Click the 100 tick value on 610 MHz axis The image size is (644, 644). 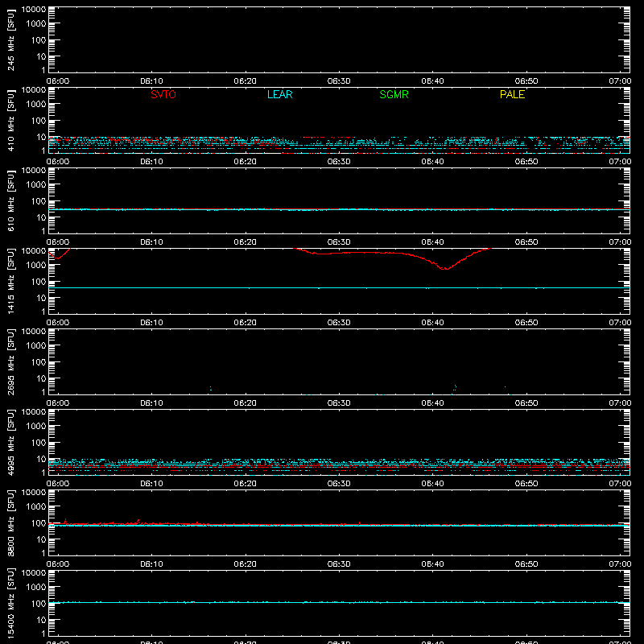(39, 201)
